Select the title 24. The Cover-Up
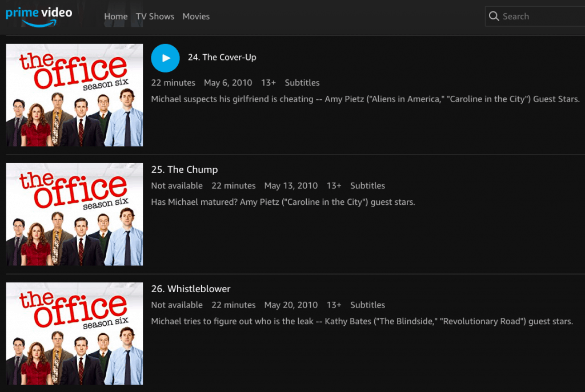The width and height of the screenshot is (585, 392). [222, 58]
